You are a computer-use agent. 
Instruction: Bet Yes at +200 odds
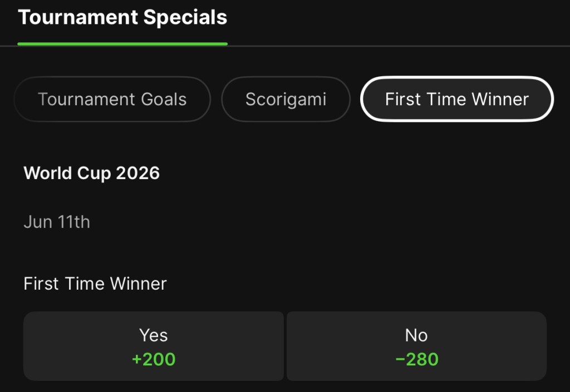154,346
